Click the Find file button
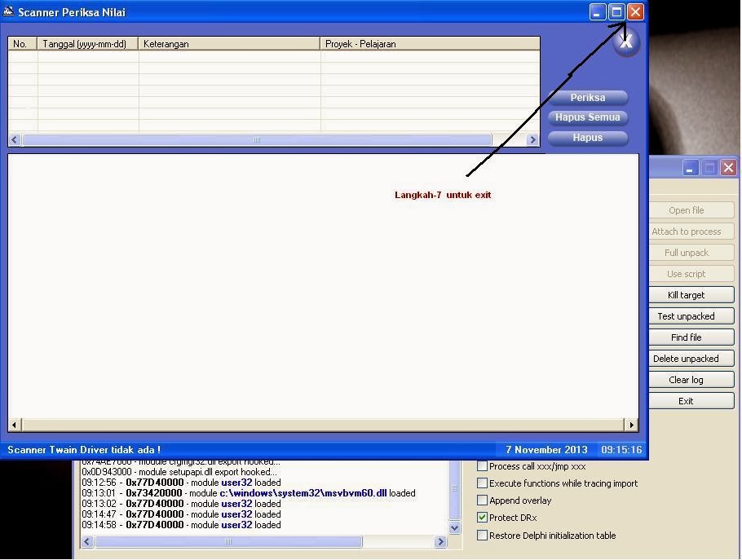Image resolution: width=742 pixels, height=560 pixels. pyautogui.click(x=691, y=337)
